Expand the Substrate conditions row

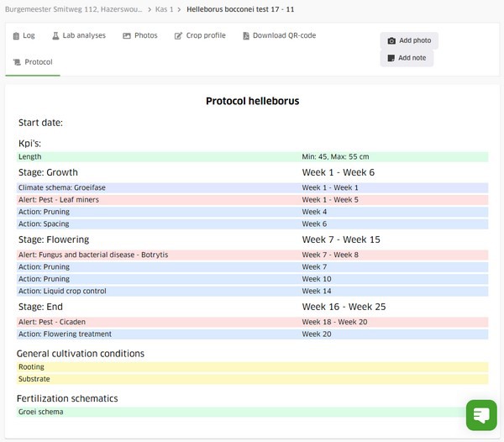pyautogui.click(x=252, y=380)
